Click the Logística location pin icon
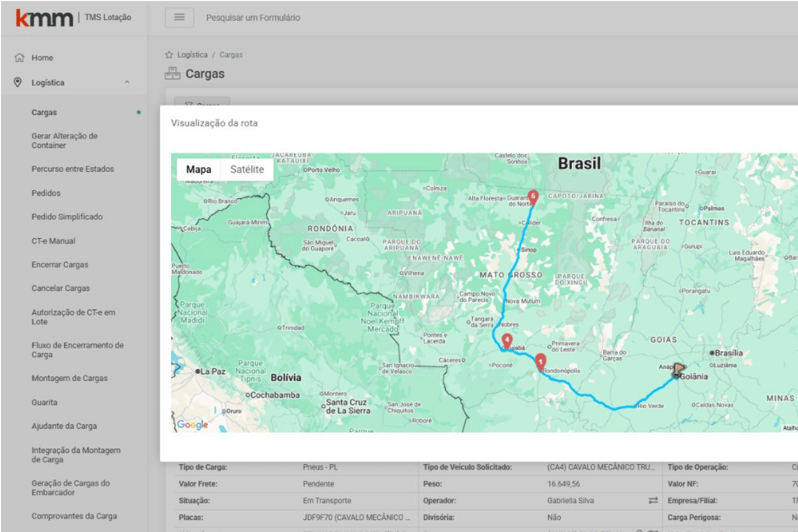The height and width of the screenshot is (532, 798). [x=18, y=82]
